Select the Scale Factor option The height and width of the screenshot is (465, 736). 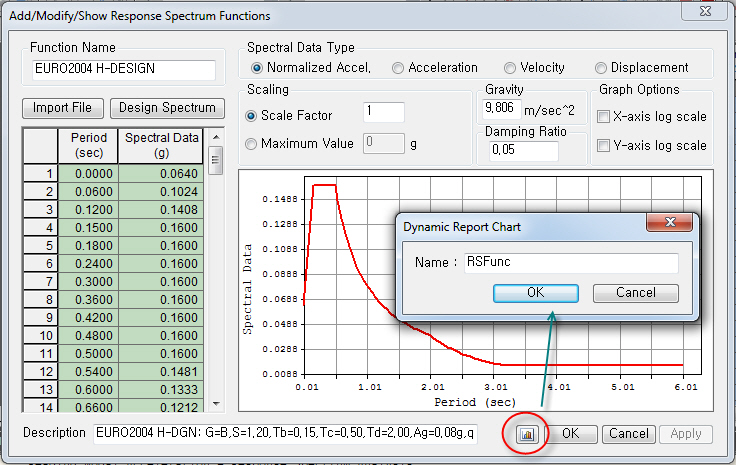pos(251,116)
